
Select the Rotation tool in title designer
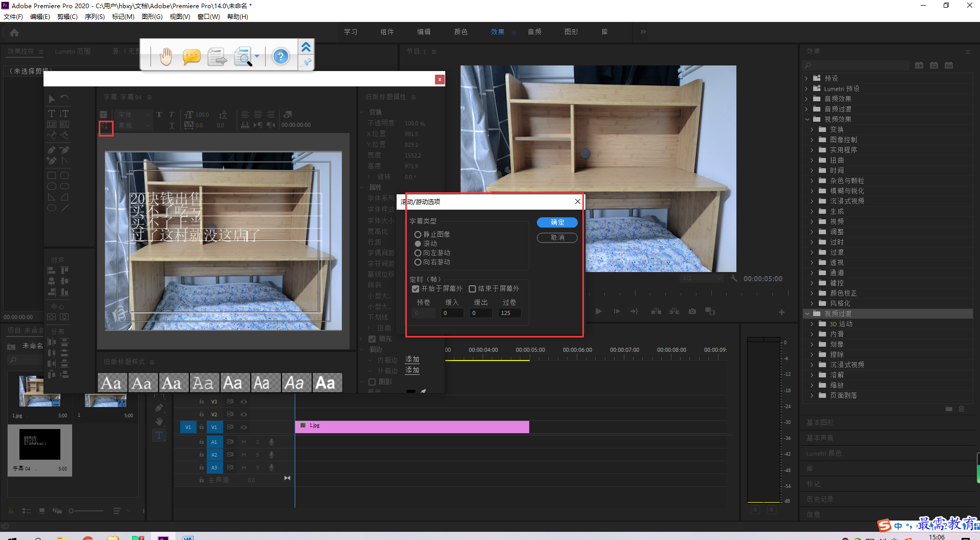pyautogui.click(x=64, y=99)
